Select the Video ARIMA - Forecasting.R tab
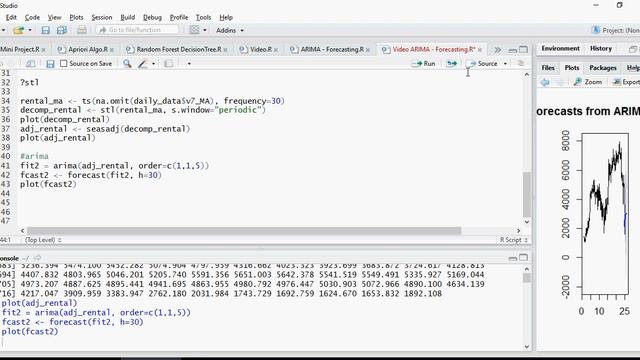 click(x=433, y=49)
